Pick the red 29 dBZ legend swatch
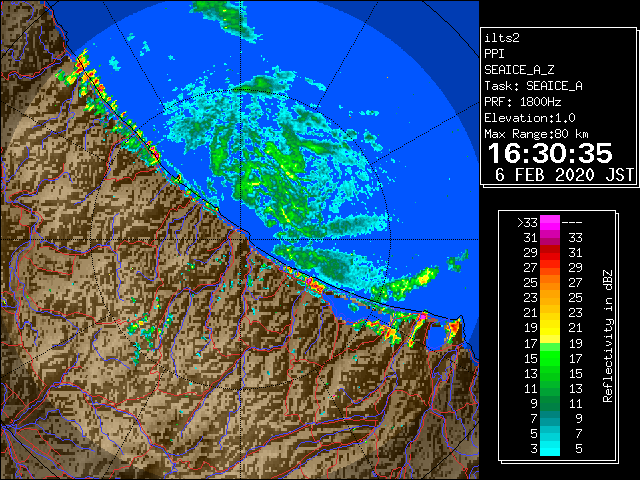This screenshot has height=480, width=640. pos(550,252)
